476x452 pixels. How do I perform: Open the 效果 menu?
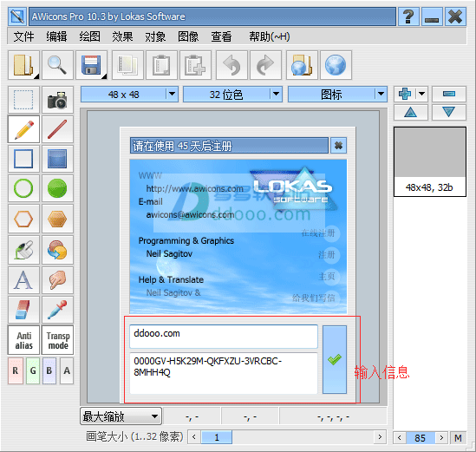(122, 36)
